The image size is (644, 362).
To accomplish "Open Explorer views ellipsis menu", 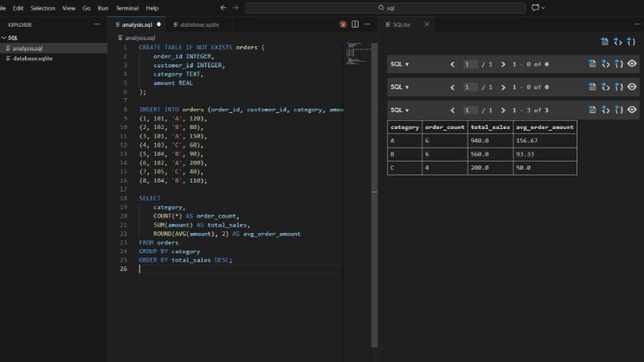I will (97, 24).
